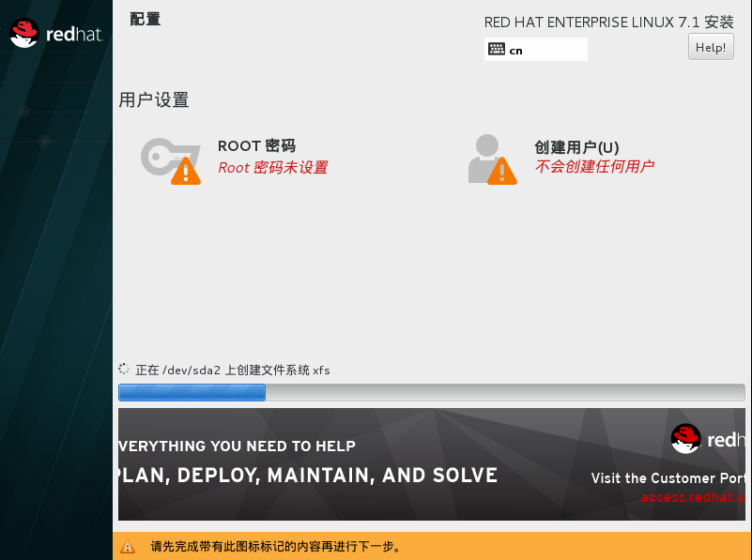Click the installation progress bar
This screenshot has height=560, width=752.
click(431, 392)
